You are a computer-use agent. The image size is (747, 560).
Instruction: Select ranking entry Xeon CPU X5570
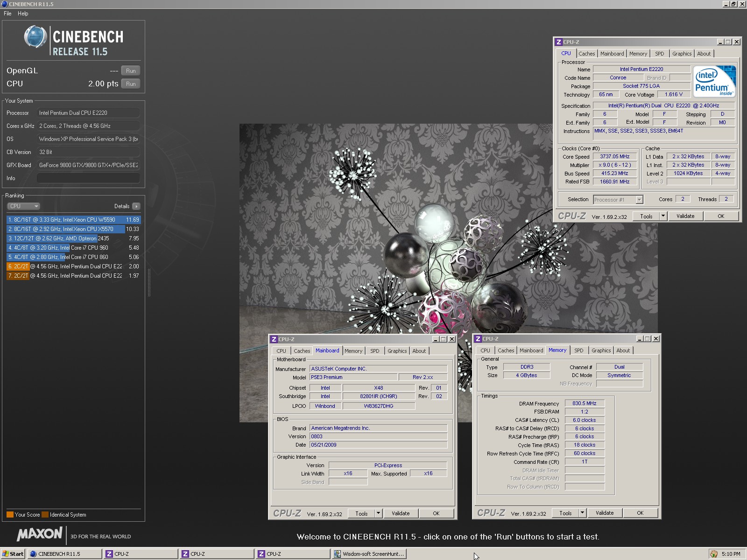[x=73, y=229]
